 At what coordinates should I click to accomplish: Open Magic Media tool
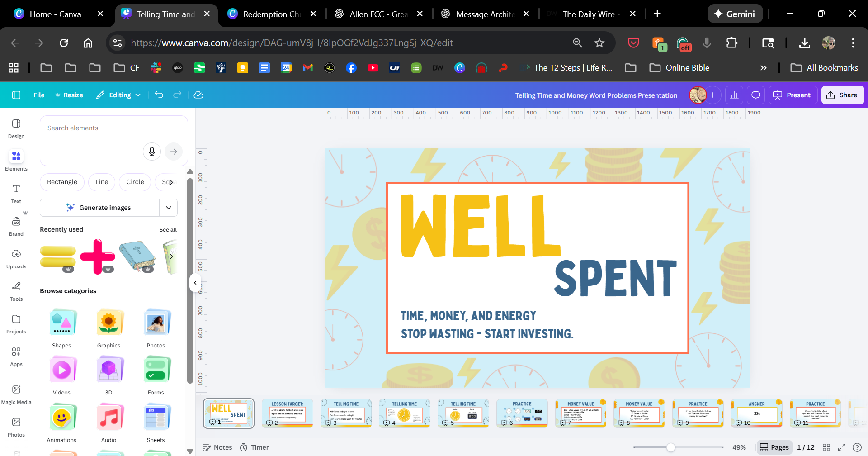pos(16,394)
